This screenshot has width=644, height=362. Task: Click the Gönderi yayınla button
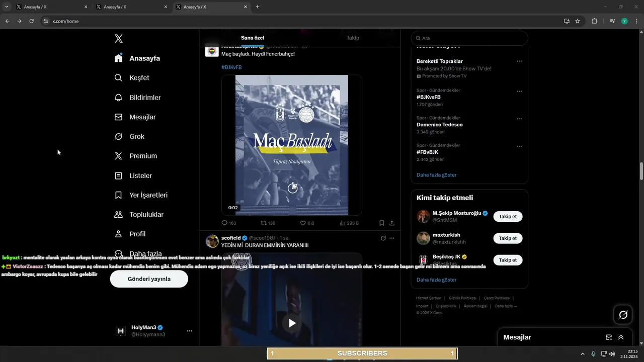click(x=149, y=279)
